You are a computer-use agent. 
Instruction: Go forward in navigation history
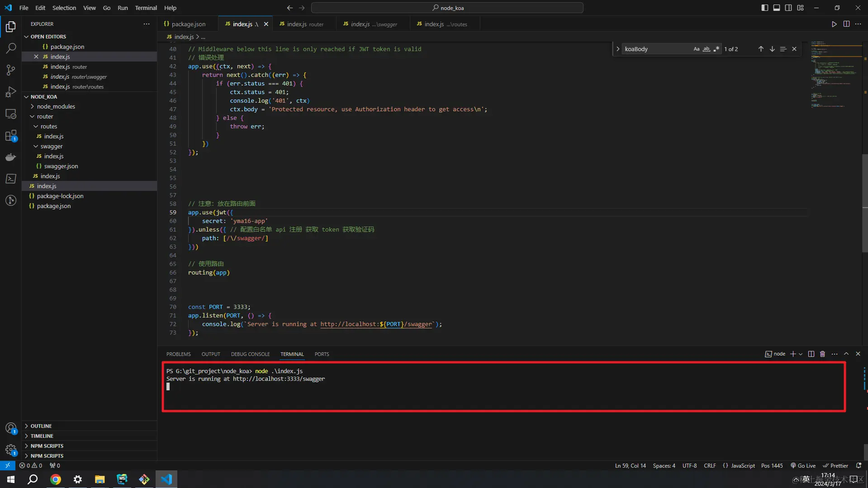point(302,8)
